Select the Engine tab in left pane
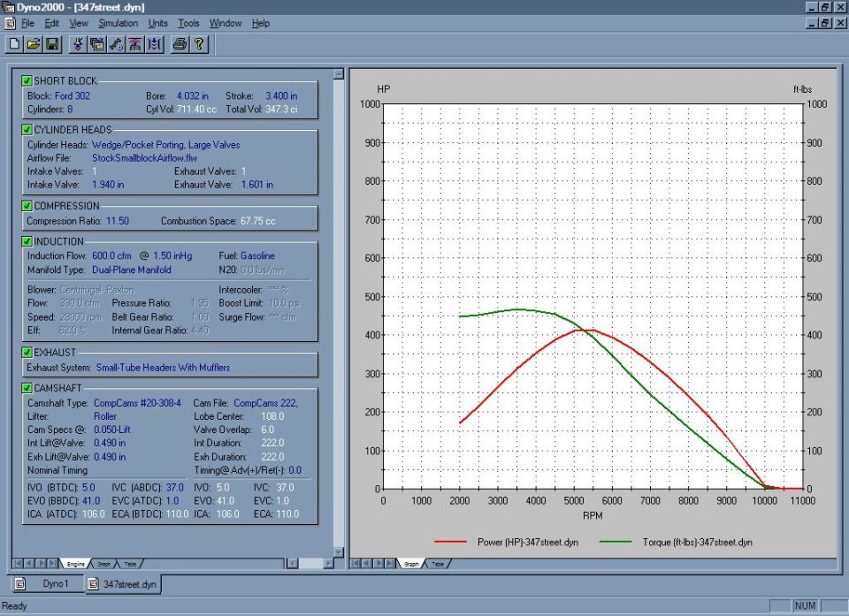Image resolution: width=849 pixels, height=616 pixels. pos(75,564)
